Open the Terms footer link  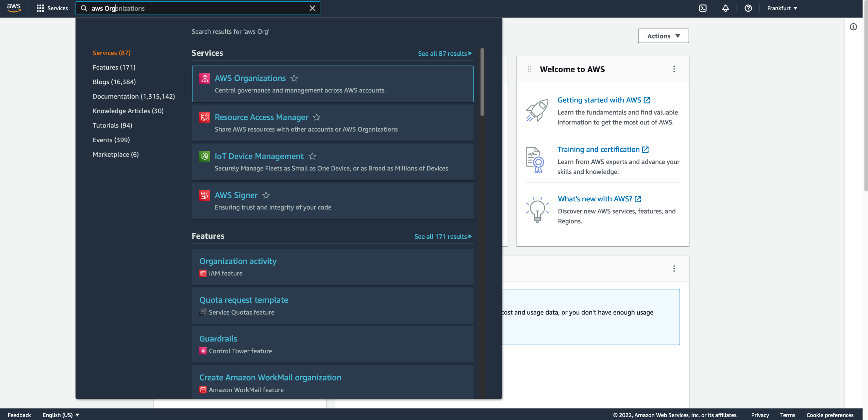pyautogui.click(x=787, y=415)
